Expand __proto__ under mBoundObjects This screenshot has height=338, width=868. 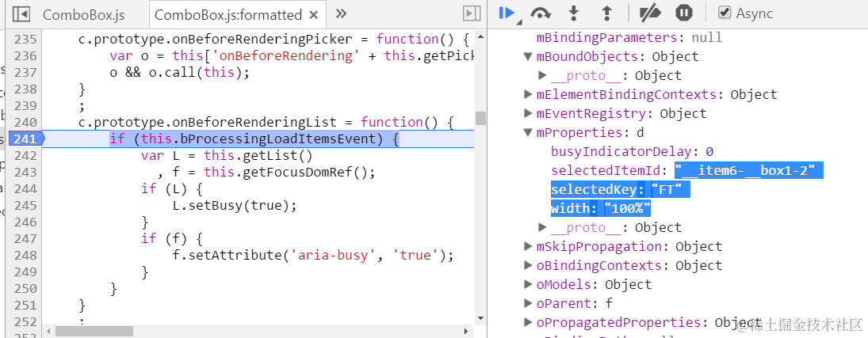(542, 75)
